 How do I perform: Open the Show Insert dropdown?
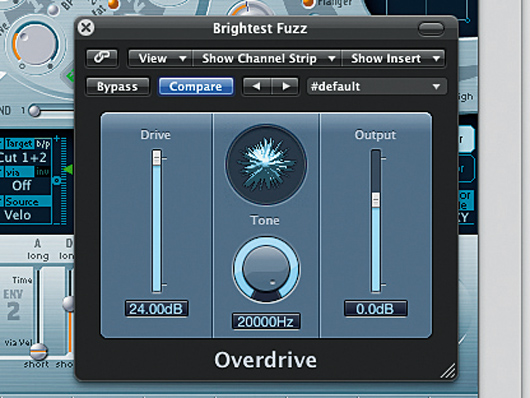point(394,58)
